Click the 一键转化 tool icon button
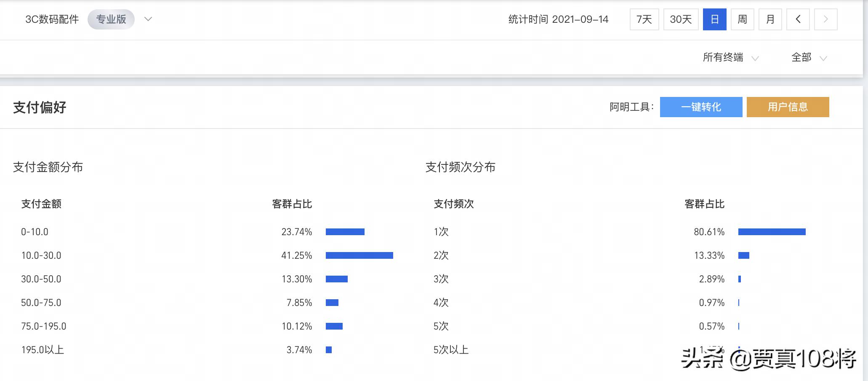The image size is (868, 381). tap(701, 107)
